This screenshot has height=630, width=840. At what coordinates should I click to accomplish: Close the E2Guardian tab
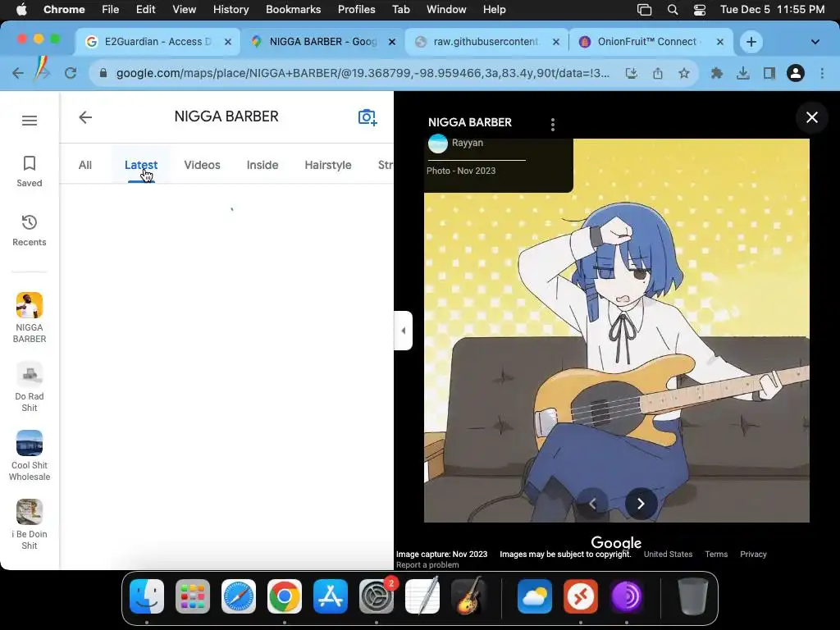(x=228, y=42)
